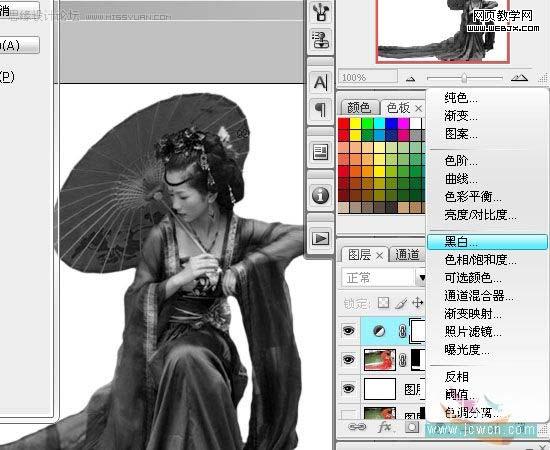Choose 亮度/对比度... from the menu
Image resolution: width=550 pixels, height=450 pixels.
480,215
